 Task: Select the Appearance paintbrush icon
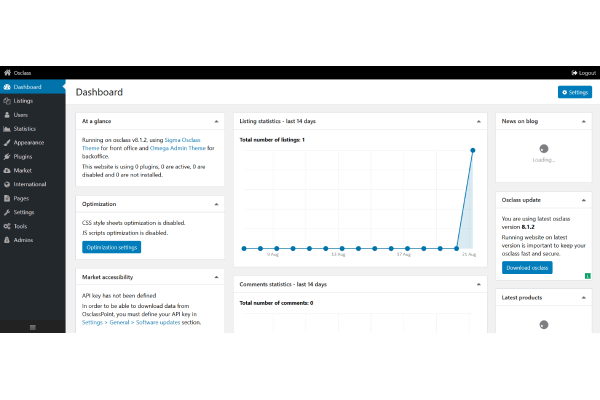coord(8,143)
